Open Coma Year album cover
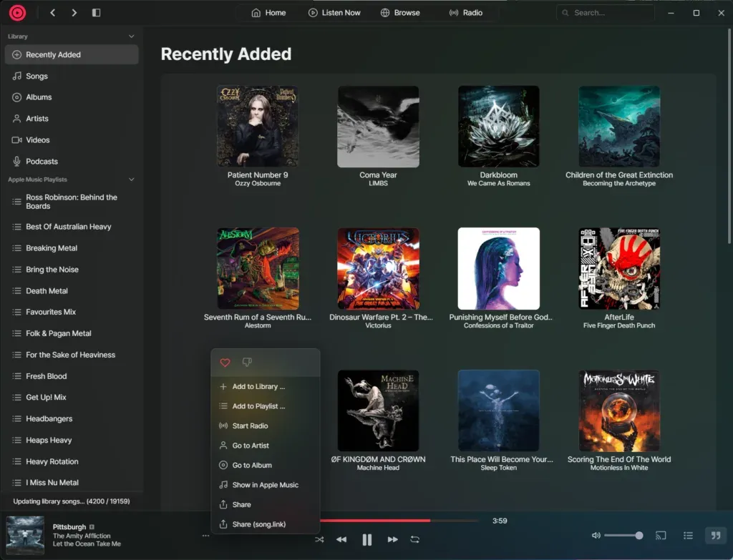 coord(378,126)
